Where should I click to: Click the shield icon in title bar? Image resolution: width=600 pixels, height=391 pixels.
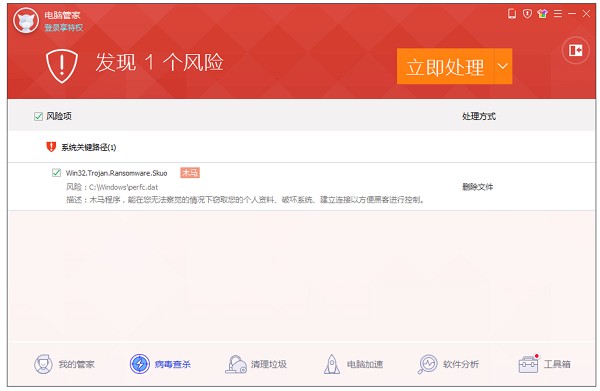point(527,14)
